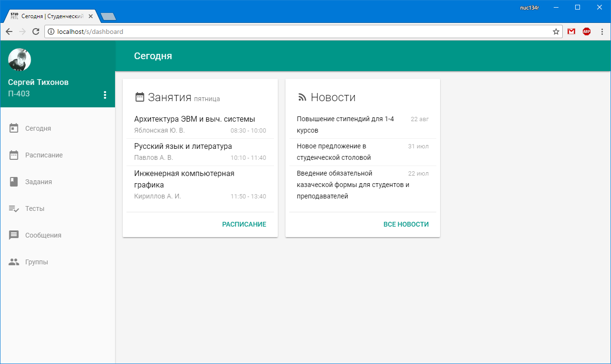Click the Группы people icon

(13, 261)
